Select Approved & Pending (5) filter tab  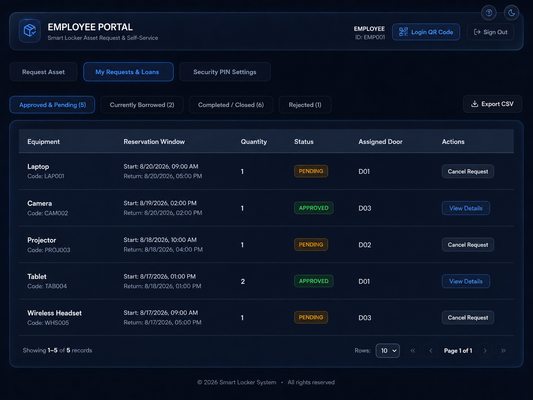(52, 105)
